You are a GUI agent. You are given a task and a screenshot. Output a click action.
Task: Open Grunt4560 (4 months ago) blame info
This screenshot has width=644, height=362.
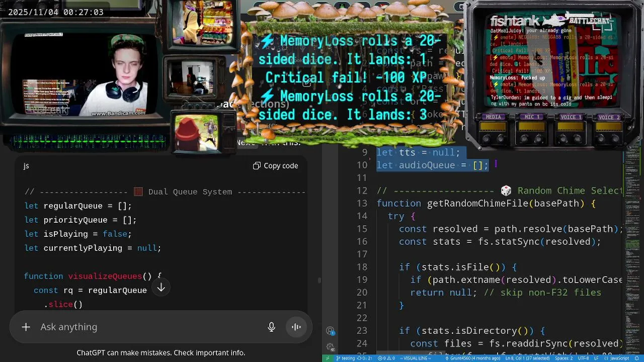tap(472, 358)
